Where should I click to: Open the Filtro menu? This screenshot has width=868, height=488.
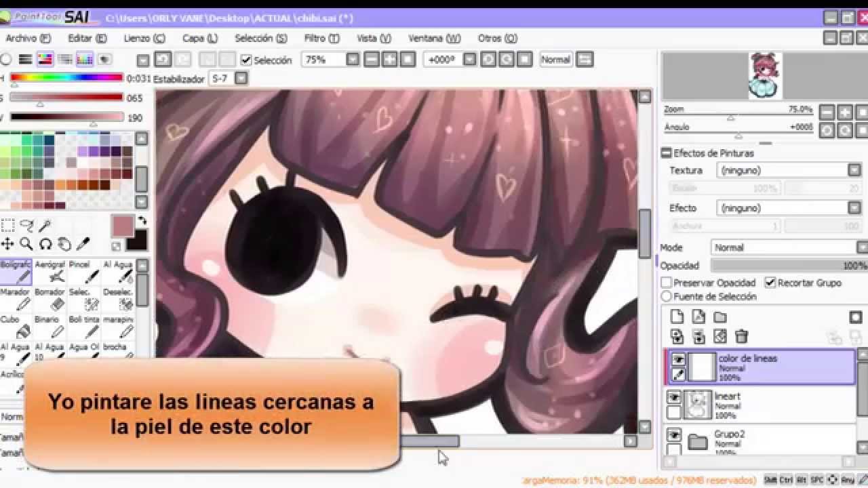pos(322,39)
